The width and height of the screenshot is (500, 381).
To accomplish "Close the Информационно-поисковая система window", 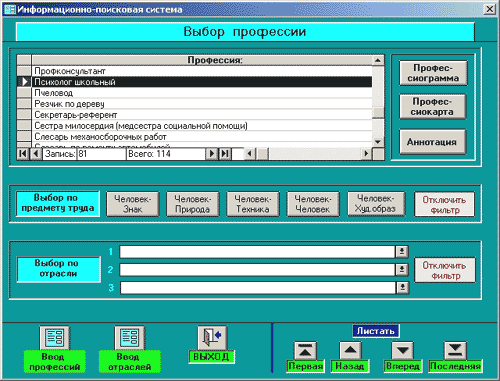I will click(x=489, y=9).
